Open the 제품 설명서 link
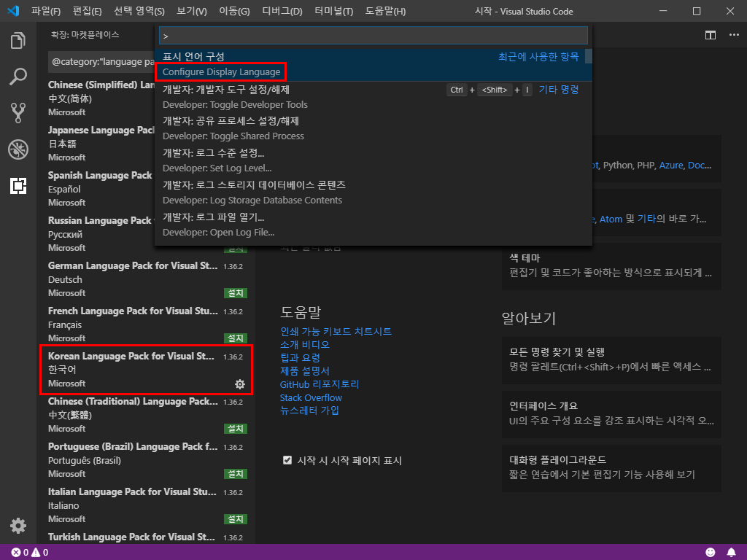The height and width of the screenshot is (560, 747). pos(305,371)
